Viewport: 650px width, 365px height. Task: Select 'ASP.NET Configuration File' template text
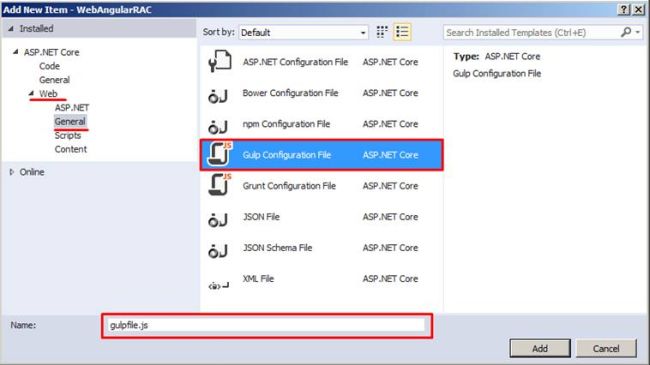tap(295, 62)
